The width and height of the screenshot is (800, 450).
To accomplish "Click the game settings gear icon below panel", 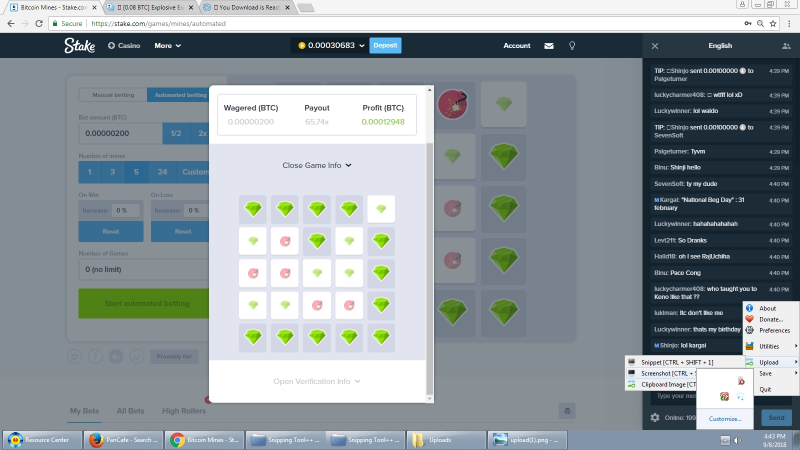I will pyautogui.click(x=74, y=357).
